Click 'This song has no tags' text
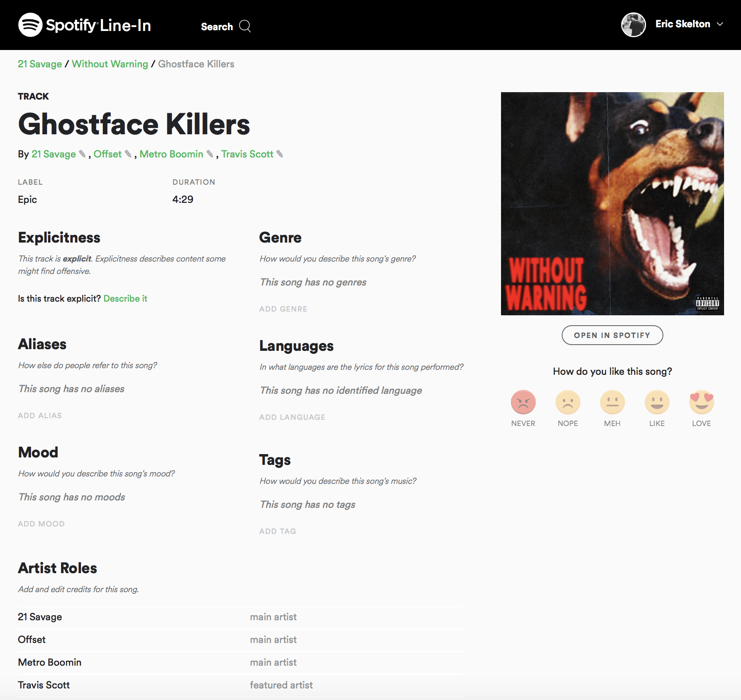This screenshot has height=700, width=741. pyautogui.click(x=308, y=505)
